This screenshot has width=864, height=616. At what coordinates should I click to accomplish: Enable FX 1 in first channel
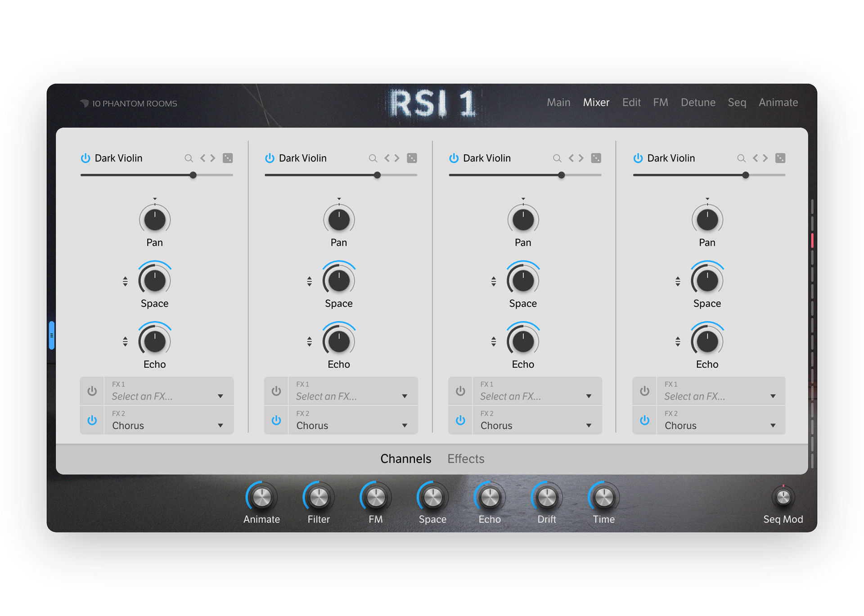[x=92, y=391]
